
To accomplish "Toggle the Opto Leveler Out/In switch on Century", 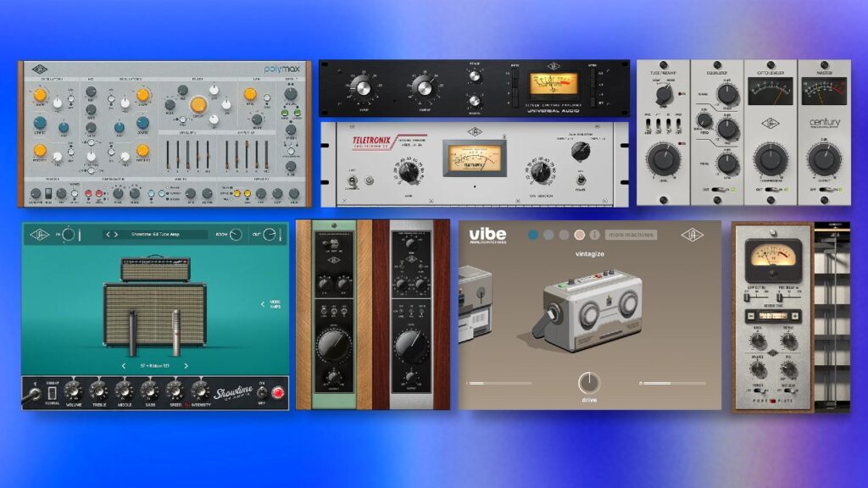I will pos(771,190).
